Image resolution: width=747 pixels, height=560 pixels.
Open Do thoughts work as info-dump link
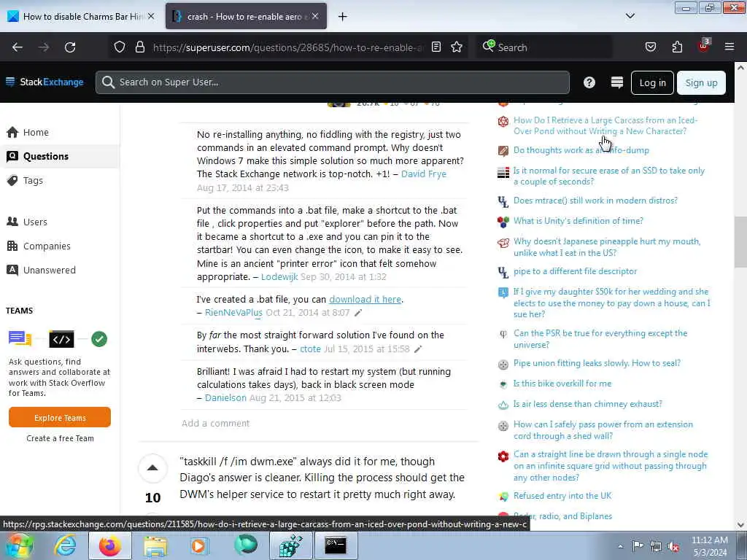pyautogui.click(x=581, y=150)
